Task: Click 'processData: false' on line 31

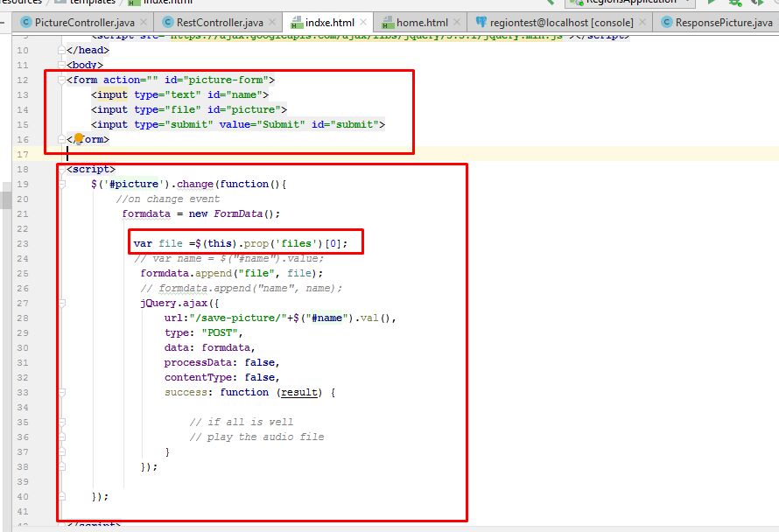Action: click(x=220, y=362)
